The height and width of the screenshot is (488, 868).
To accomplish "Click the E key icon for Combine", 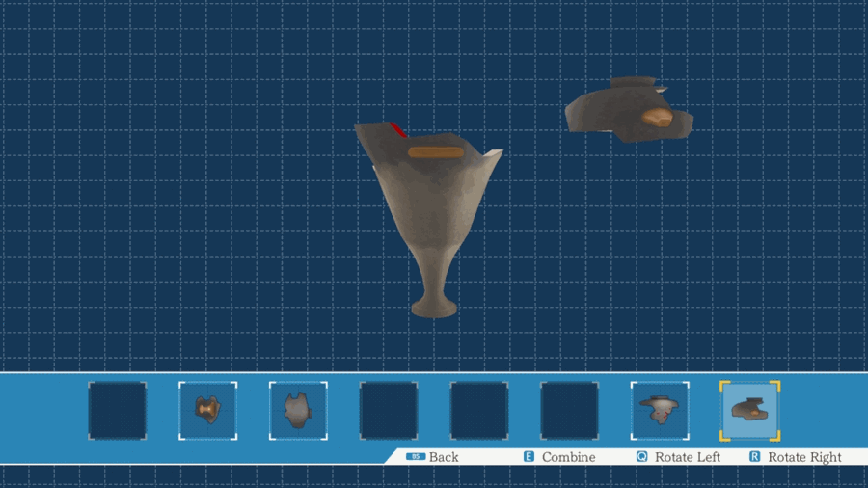I will [529, 456].
